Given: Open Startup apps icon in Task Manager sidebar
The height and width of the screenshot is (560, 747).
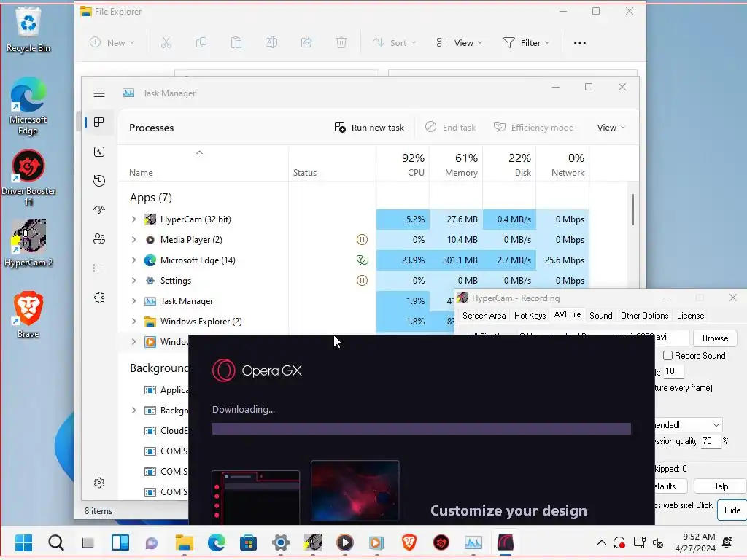Looking at the screenshot, I should (99, 209).
